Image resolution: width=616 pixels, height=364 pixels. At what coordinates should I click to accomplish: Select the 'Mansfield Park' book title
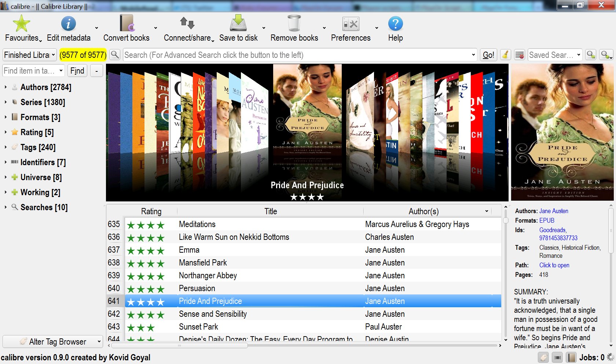[x=203, y=263]
